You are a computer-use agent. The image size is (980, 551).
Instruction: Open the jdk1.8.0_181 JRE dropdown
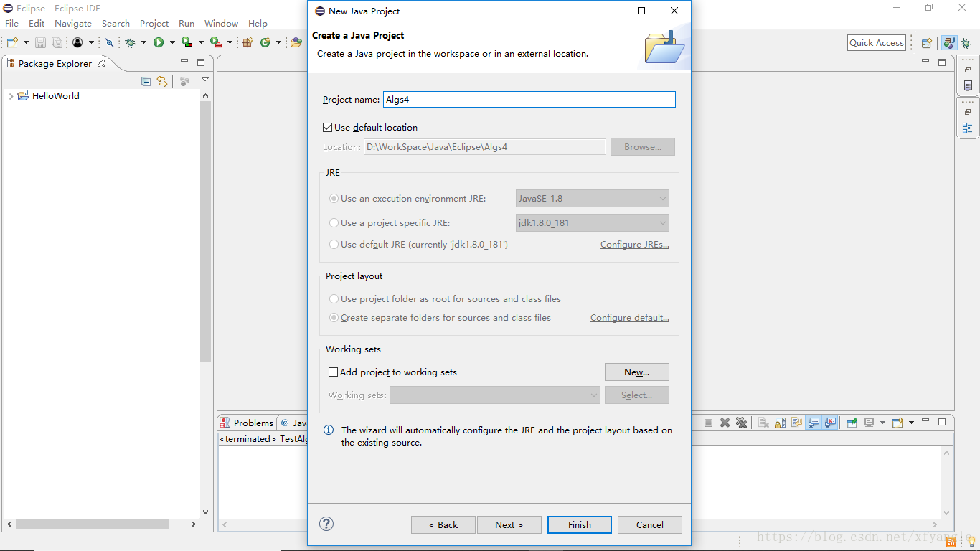[x=593, y=222]
